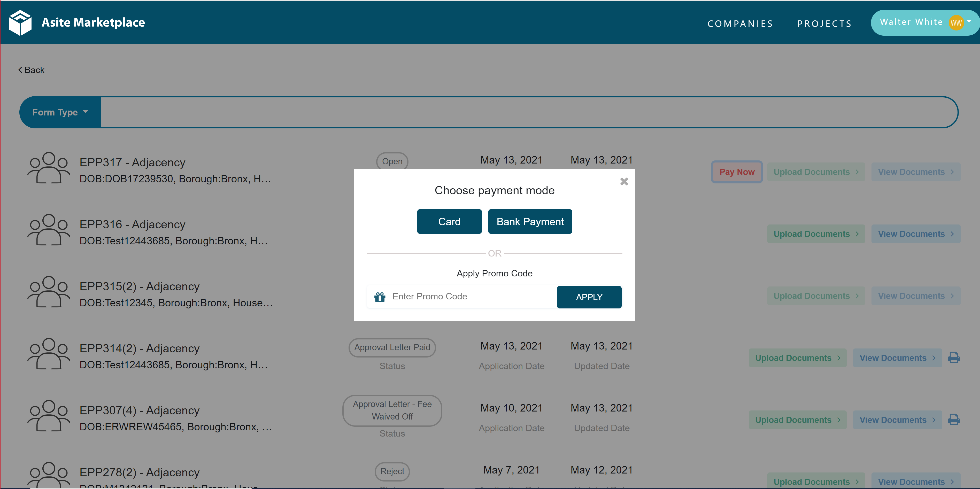The height and width of the screenshot is (489, 980).
Task: Open the COMPANIES menu
Action: (x=740, y=23)
